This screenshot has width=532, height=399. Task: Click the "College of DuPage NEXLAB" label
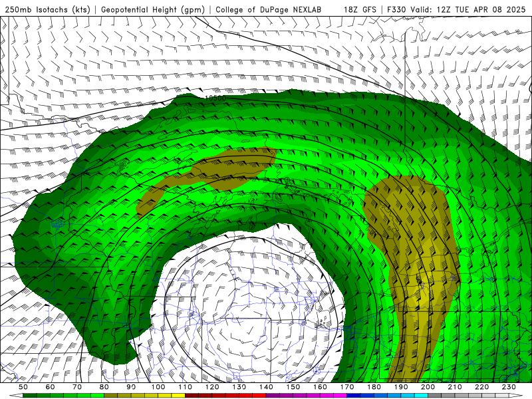point(269,9)
